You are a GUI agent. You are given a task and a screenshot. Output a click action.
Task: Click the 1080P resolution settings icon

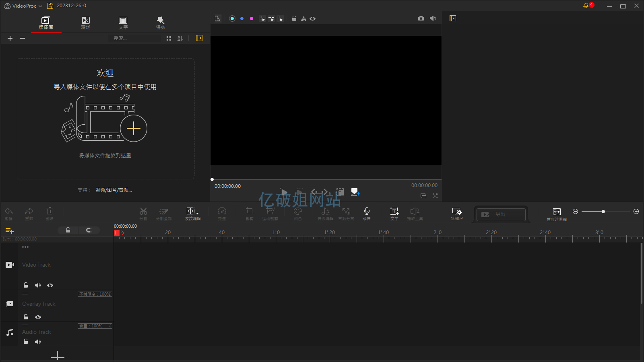(x=456, y=212)
